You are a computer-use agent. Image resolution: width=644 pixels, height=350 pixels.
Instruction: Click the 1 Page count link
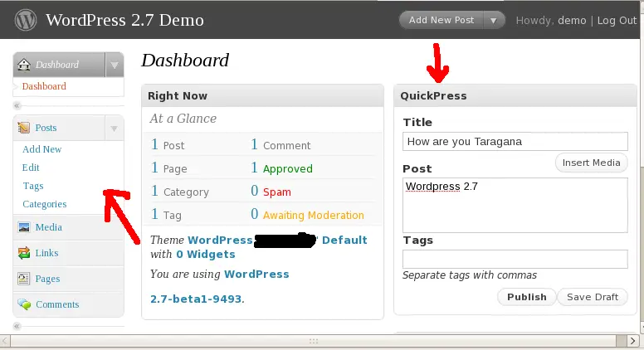[154, 168]
